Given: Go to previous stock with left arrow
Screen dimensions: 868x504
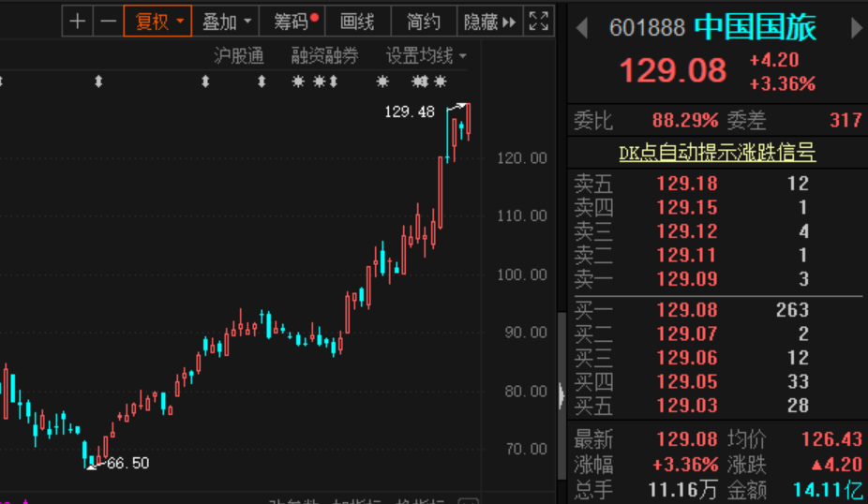Looking at the screenshot, I should pos(581,28).
